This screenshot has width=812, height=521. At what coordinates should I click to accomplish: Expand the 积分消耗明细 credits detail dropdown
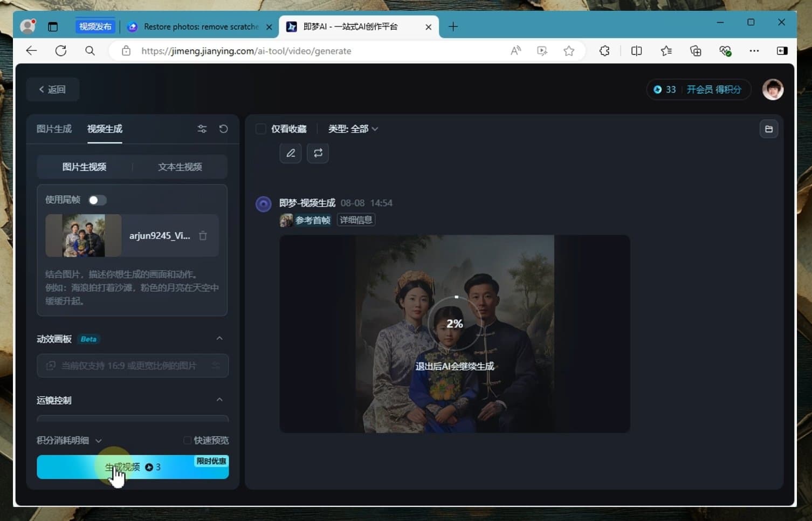[x=99, y=441]
